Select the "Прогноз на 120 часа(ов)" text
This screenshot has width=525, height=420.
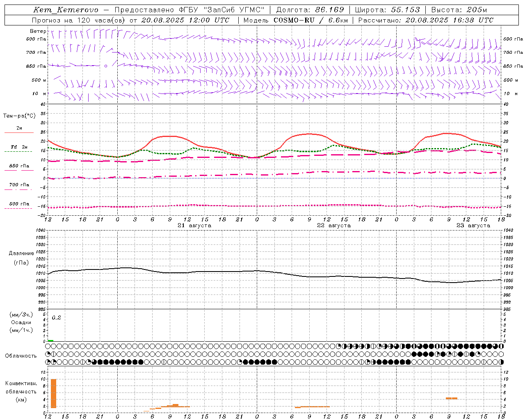[x=78, y=20]
